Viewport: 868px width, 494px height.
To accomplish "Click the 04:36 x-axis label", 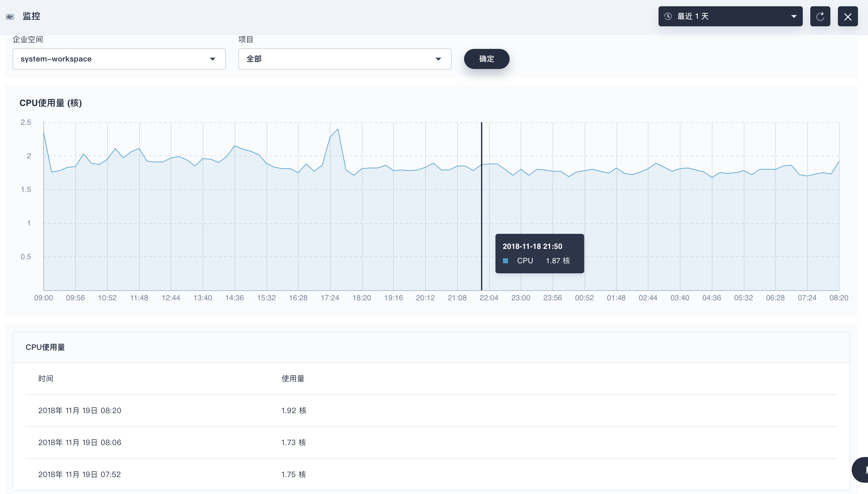I will pyautogui.click(x=712, y=298).
